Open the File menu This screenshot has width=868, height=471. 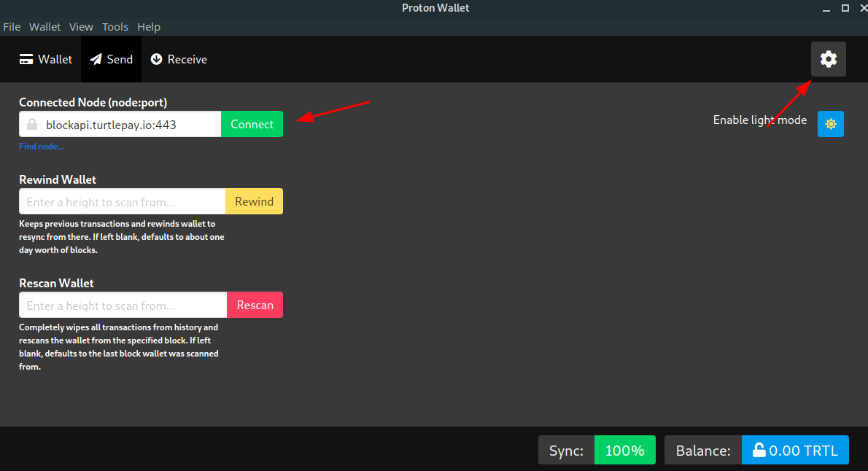pos(12,26)
